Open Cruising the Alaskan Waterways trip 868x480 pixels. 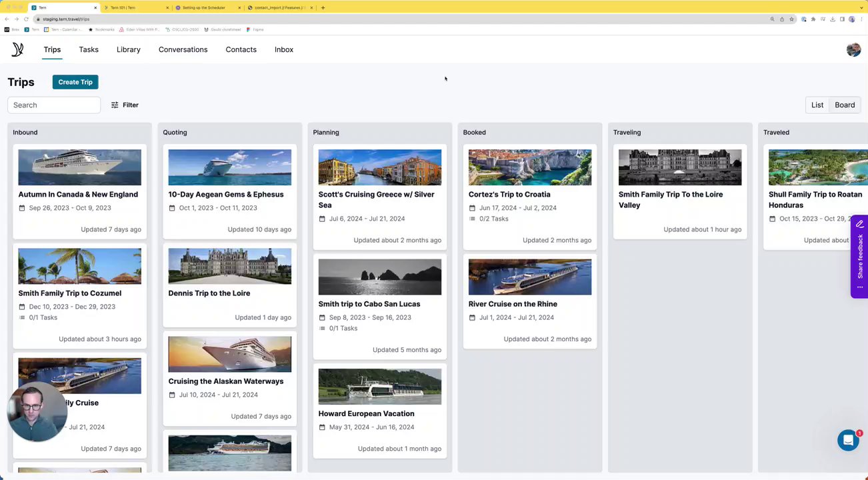pyautogui.click(x=226, y=381)
